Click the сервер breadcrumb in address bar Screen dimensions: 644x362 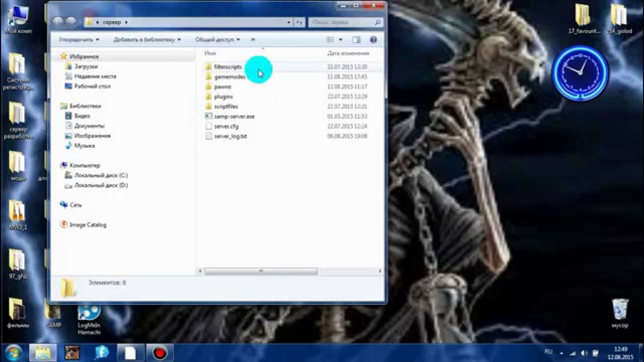tap(112, 22)
